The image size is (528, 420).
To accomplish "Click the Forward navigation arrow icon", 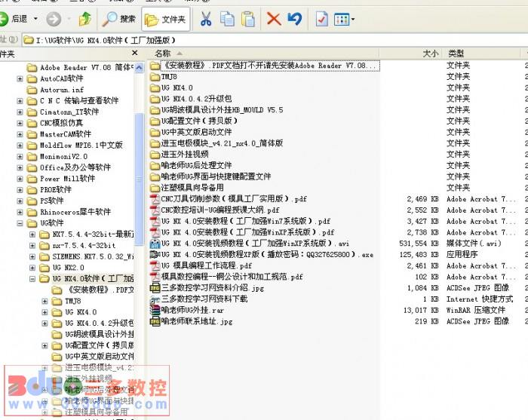I will 54,19.
